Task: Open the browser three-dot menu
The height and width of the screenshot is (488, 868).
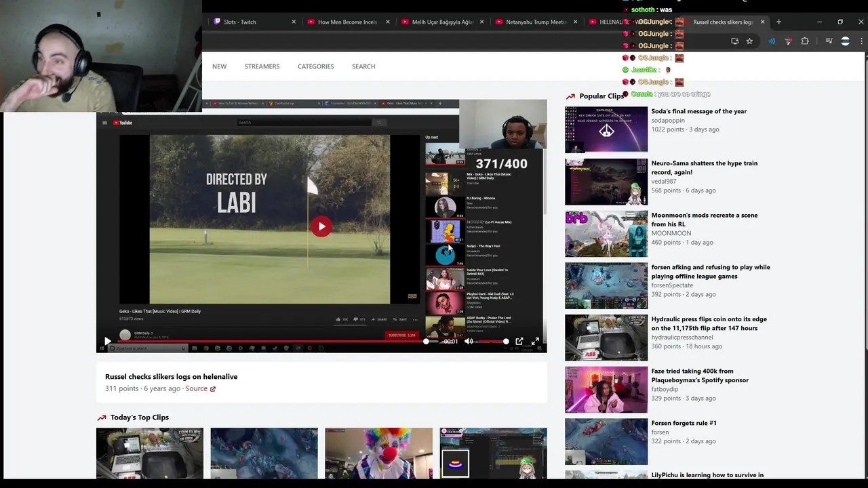Action: point(861,41)
